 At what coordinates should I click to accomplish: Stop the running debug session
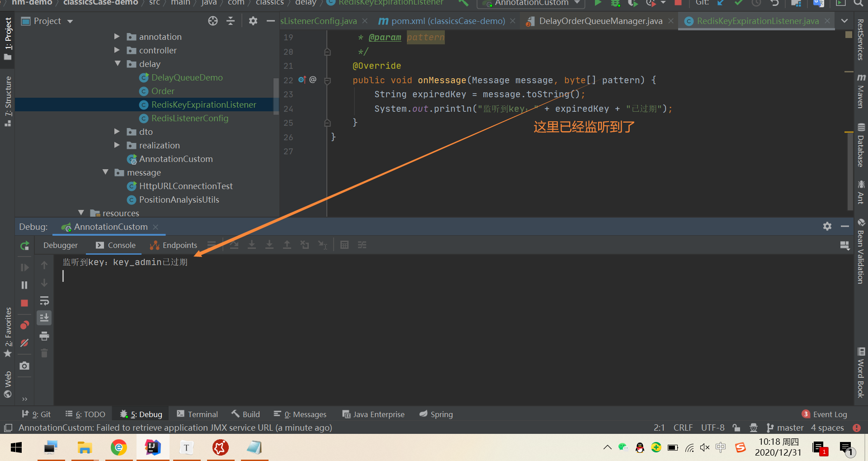tap(24, 303)
